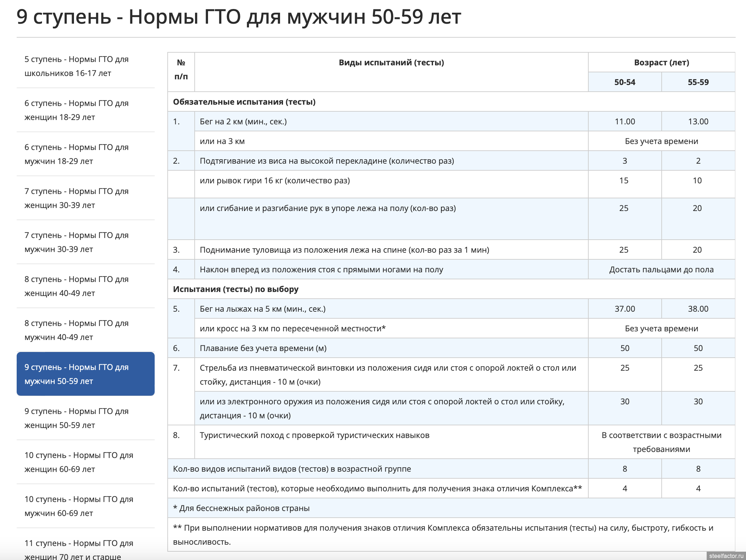Click Достать пальцами до пола cell

coord(661,270)
